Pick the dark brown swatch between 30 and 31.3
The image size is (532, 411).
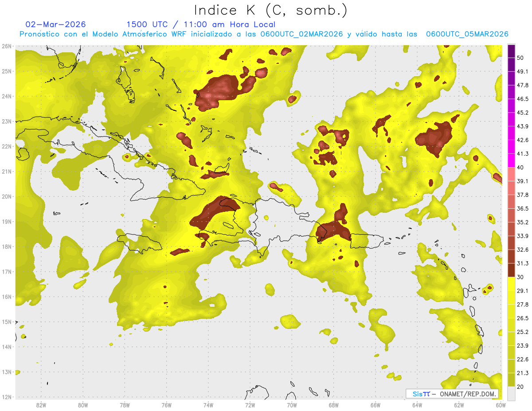coord(511,270)
